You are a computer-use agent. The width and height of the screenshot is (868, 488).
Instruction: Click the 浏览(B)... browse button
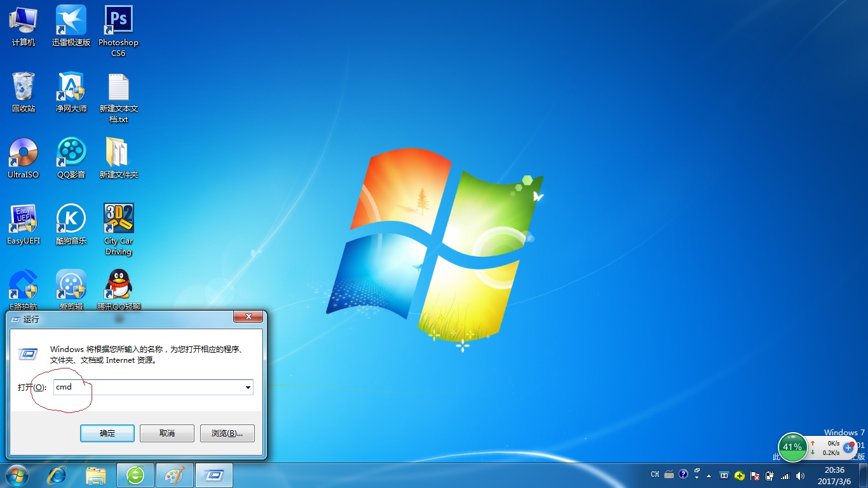point(227,433)
